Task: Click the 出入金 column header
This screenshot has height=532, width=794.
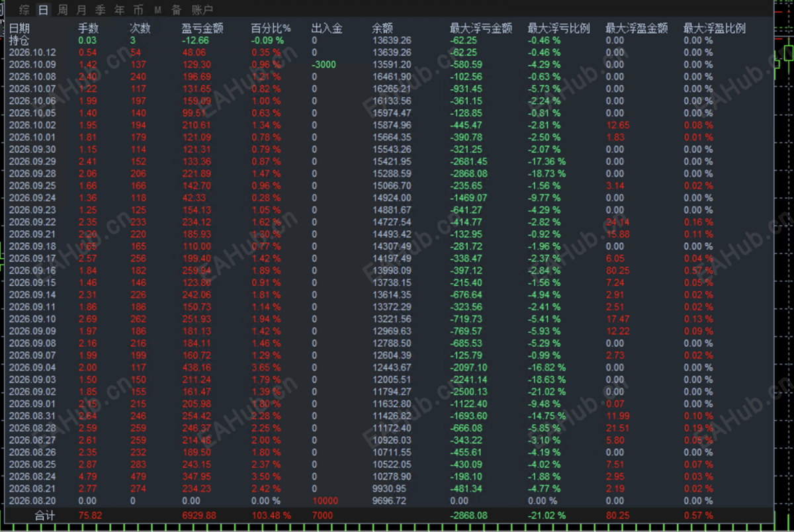Action: click(x=327, y=28)
